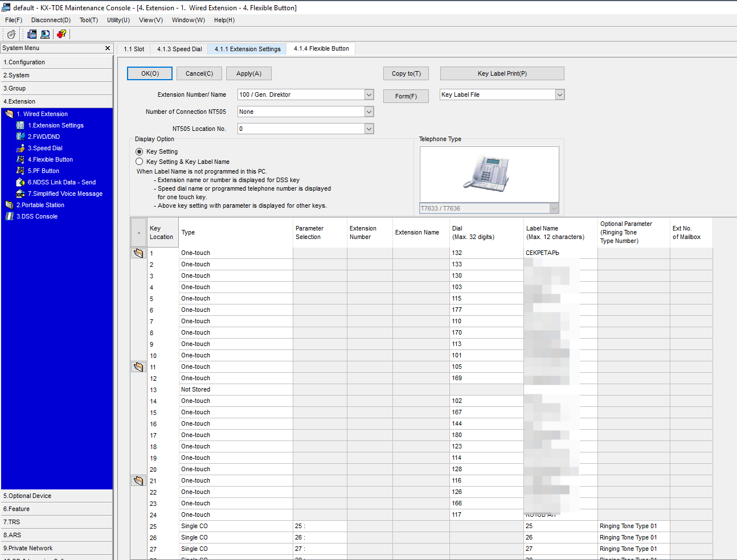
Task: Click the server-window toolbar icon beside the gear
Action: [x=32, y=34]
